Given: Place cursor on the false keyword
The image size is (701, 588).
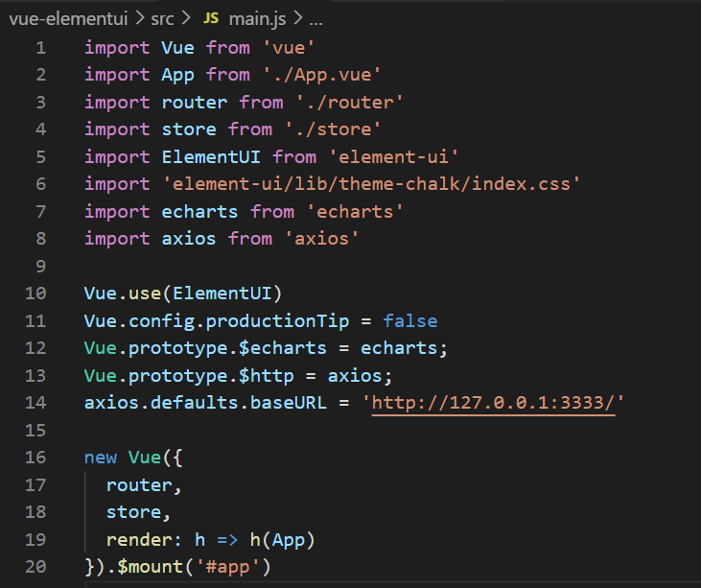Looking at the screenshot, I should coord(410,321).
